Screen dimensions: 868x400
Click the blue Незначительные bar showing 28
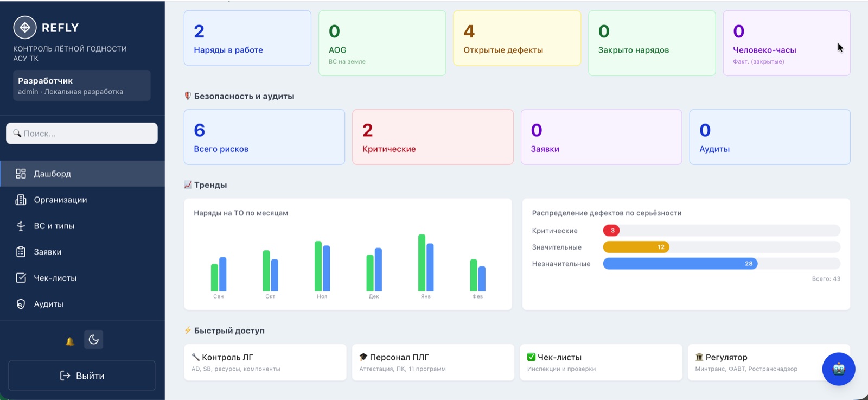point(680,264)
